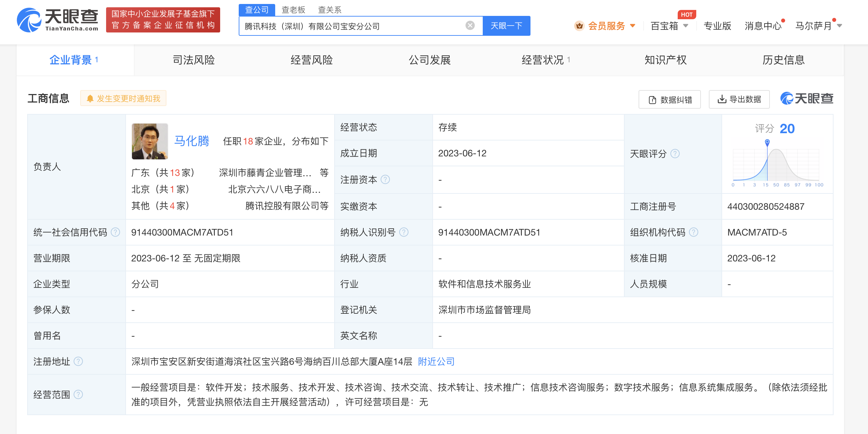Image resolution: width=868 pixels, height=434 pixels.
Task: Click help icon next to 纳税人识别号
Action: coord(404,232)
